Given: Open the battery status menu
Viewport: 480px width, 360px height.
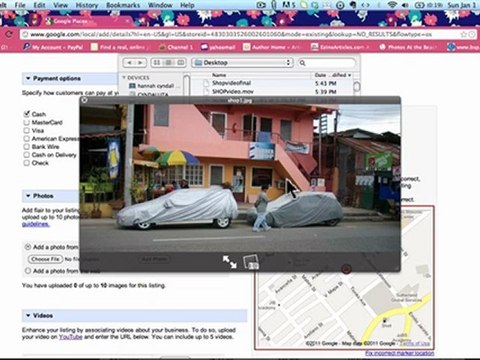Looking at the screenshot, I should 428,5.
